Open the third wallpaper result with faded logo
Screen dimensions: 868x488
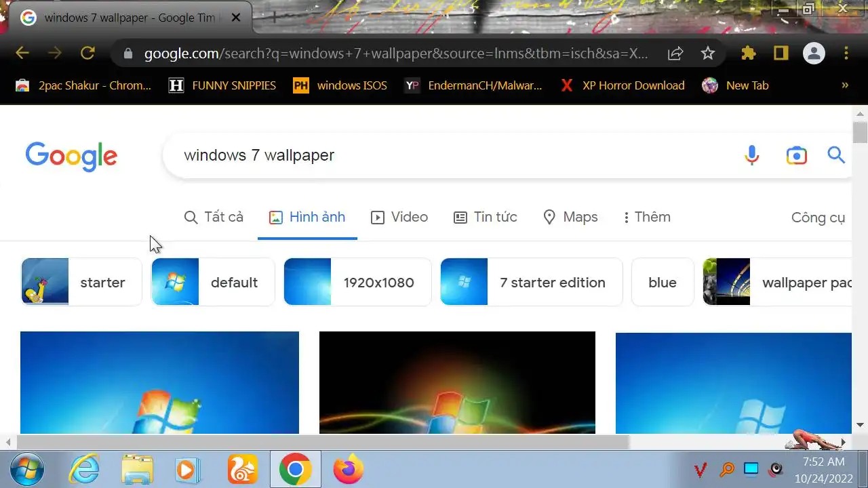point(733,382)
